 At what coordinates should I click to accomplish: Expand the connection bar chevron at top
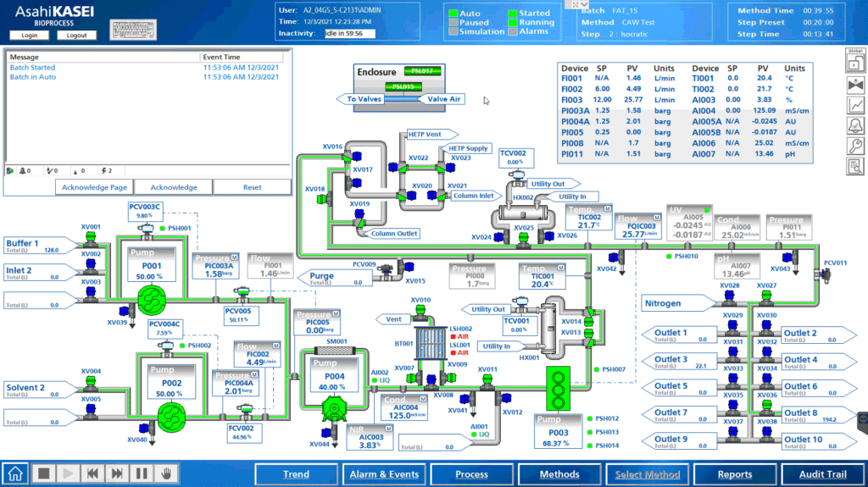click(x=576, y=4)
